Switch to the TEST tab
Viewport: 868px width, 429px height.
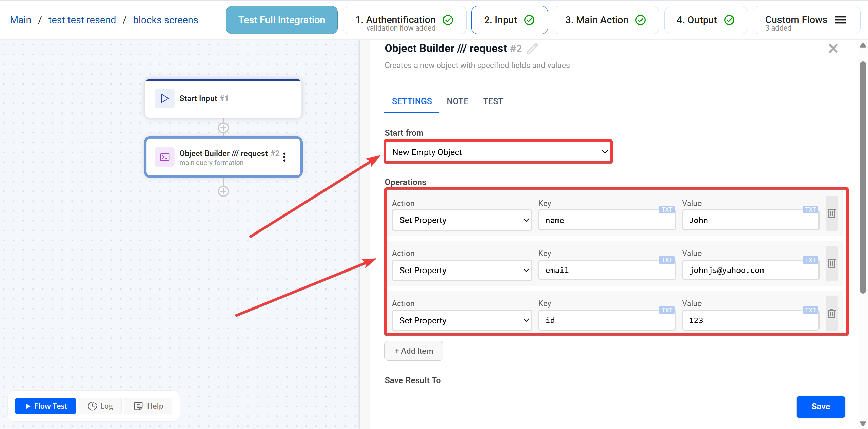(x=493, y=101)
